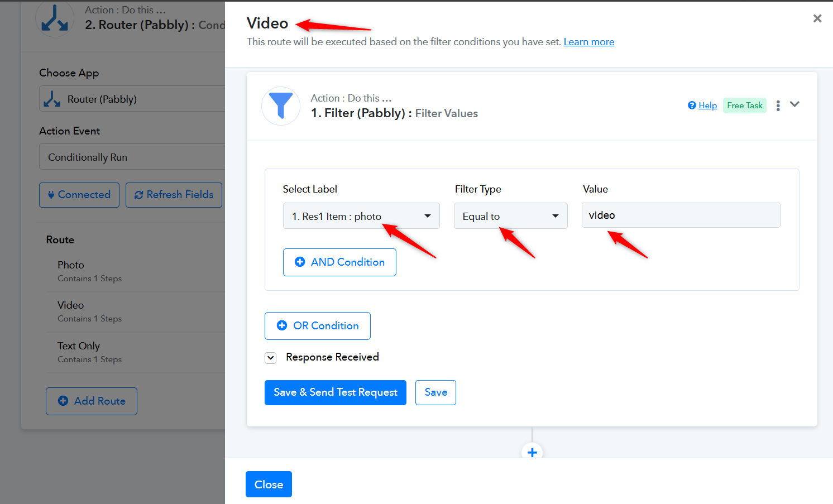Screen dimensions: 833x504
Task: Open the Select Label dropdown
Action: pyautogui.click(x=361, y=216)
